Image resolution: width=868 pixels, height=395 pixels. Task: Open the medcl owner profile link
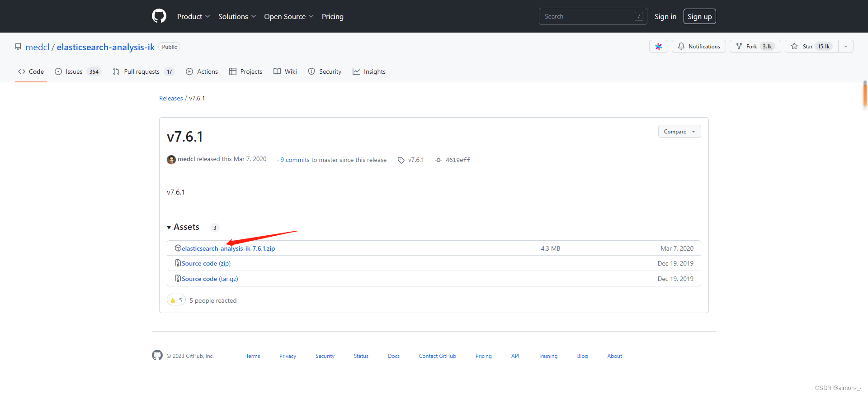tap(38, 47)
